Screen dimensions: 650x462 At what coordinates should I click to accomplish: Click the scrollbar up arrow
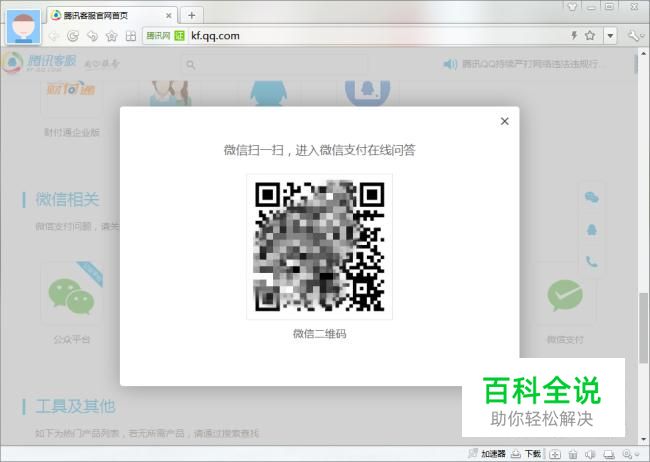[x=644, y=53]
